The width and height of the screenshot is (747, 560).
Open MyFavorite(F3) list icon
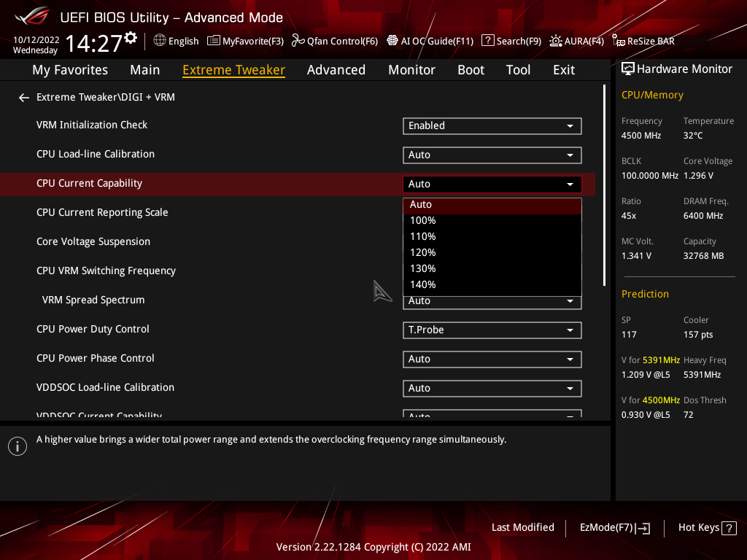coord(214,41)
